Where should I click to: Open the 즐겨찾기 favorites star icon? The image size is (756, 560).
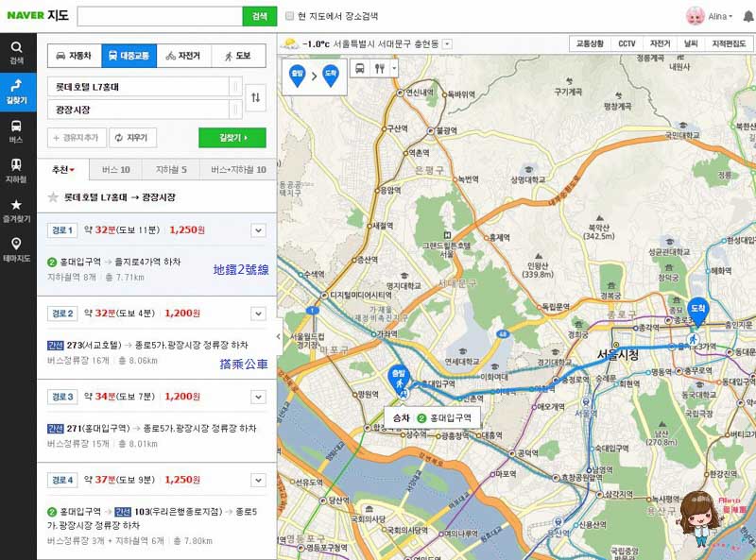(16, 211)
